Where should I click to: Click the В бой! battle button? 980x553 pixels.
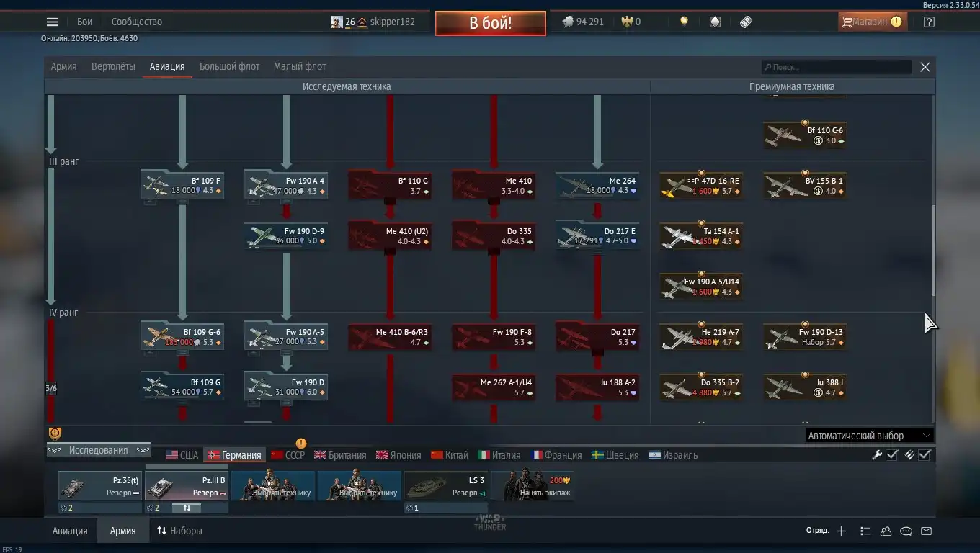pos(490,22)
